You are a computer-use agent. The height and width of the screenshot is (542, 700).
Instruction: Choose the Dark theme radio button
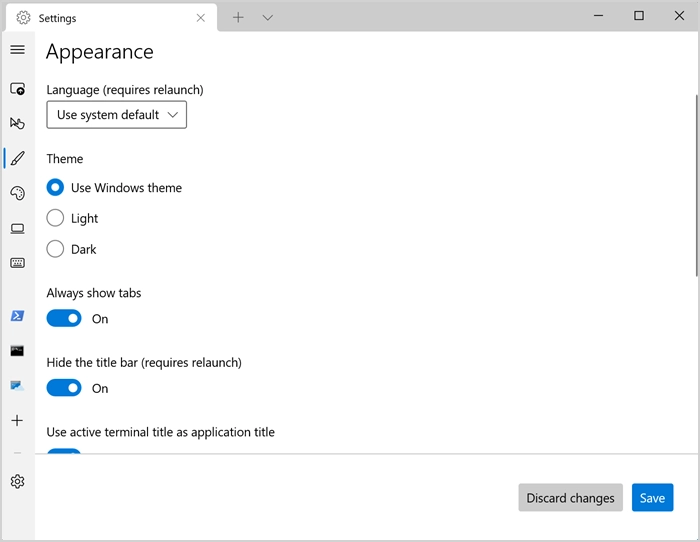tap(56, 249)
